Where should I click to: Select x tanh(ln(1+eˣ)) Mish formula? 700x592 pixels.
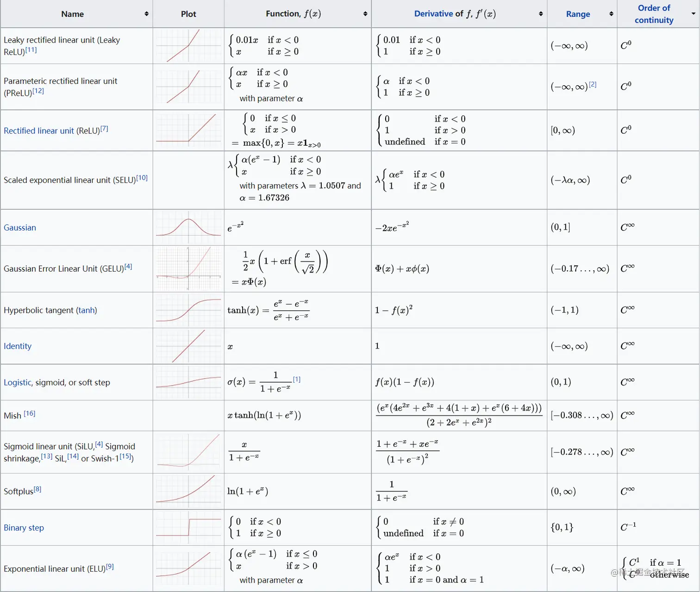264,416
